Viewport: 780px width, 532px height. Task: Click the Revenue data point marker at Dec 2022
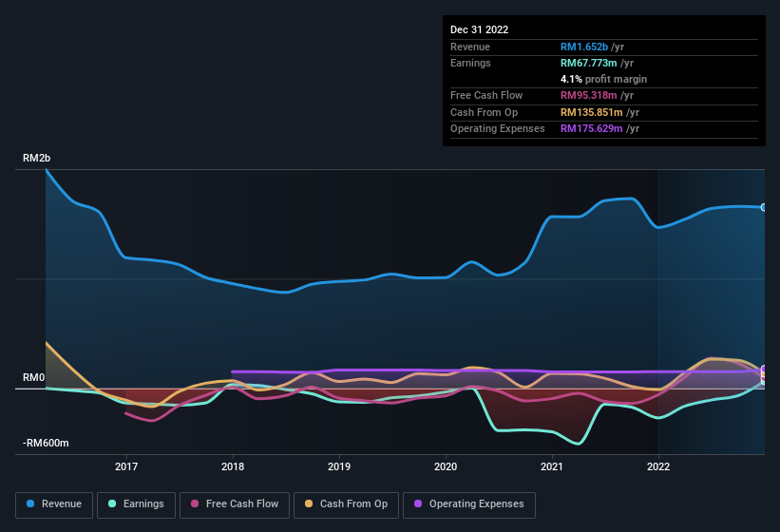[x=764, y=207]
